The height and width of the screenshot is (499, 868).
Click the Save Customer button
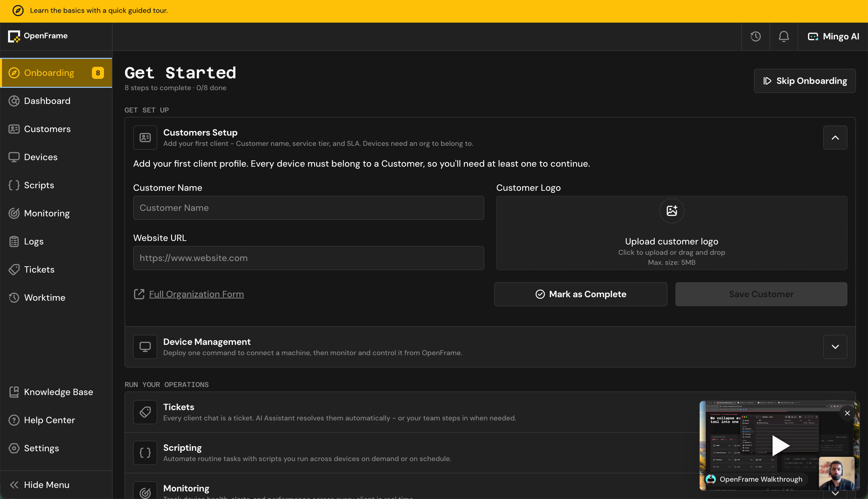761,294
